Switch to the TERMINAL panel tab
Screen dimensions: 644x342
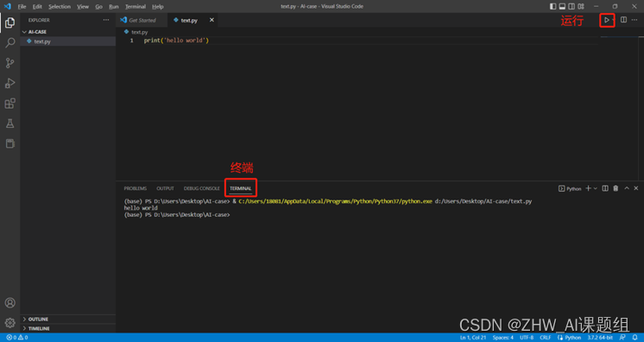click(x=240, y=188)
